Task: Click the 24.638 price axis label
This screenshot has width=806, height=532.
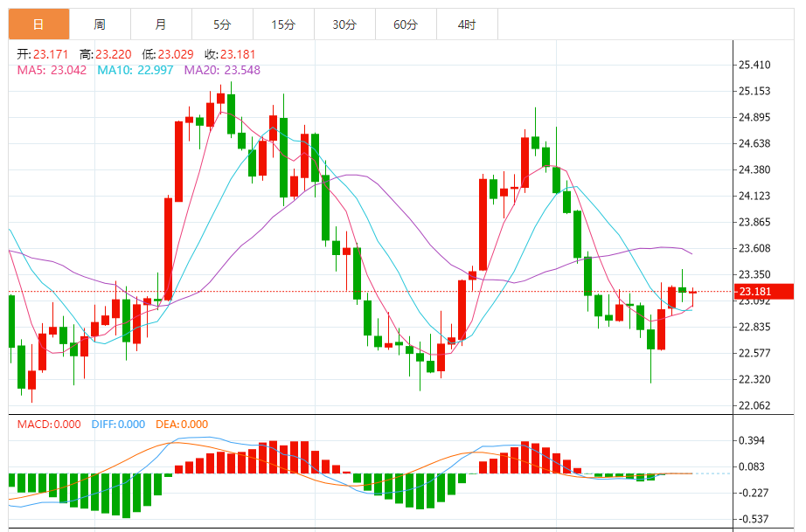Action: point(754,143)
